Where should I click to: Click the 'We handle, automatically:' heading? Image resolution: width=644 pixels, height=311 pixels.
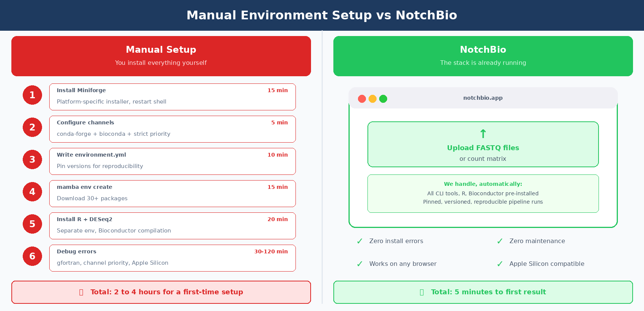point(483,184)
